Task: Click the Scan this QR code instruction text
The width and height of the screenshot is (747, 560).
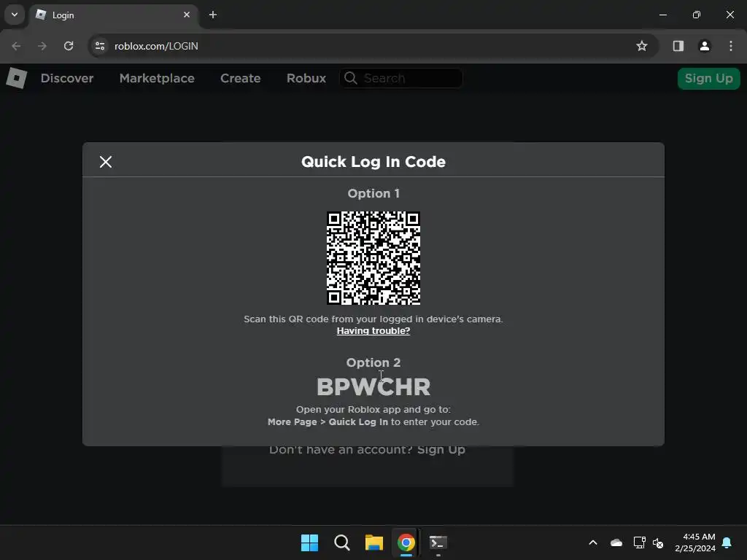Action: 373,319
